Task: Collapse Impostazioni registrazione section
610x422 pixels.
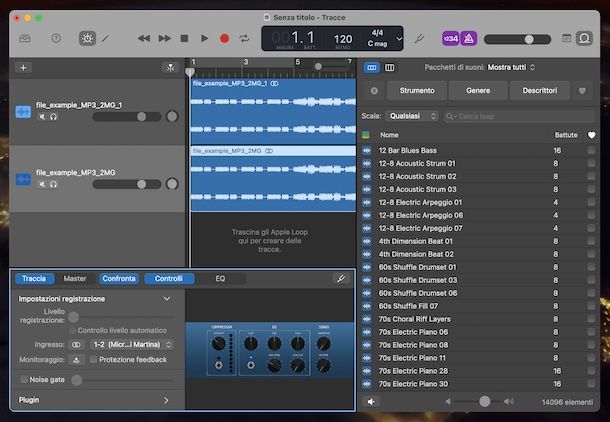Action: tap(167, 299)
